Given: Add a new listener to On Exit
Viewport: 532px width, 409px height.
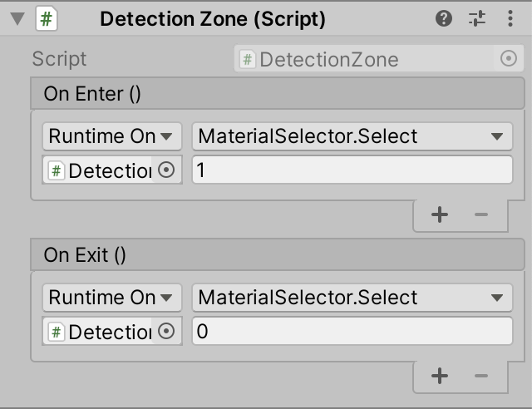Looking at the screenshot, I should [x=440, y=376].
